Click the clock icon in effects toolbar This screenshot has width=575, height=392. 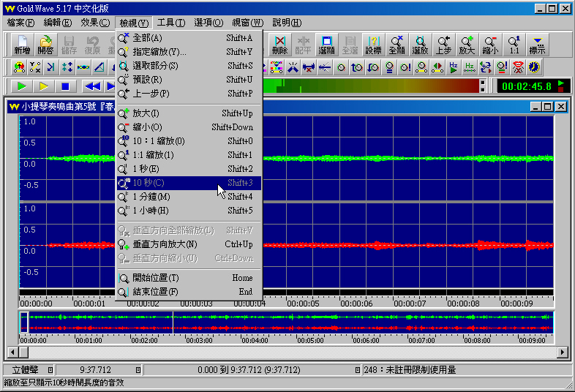[534, 67]
